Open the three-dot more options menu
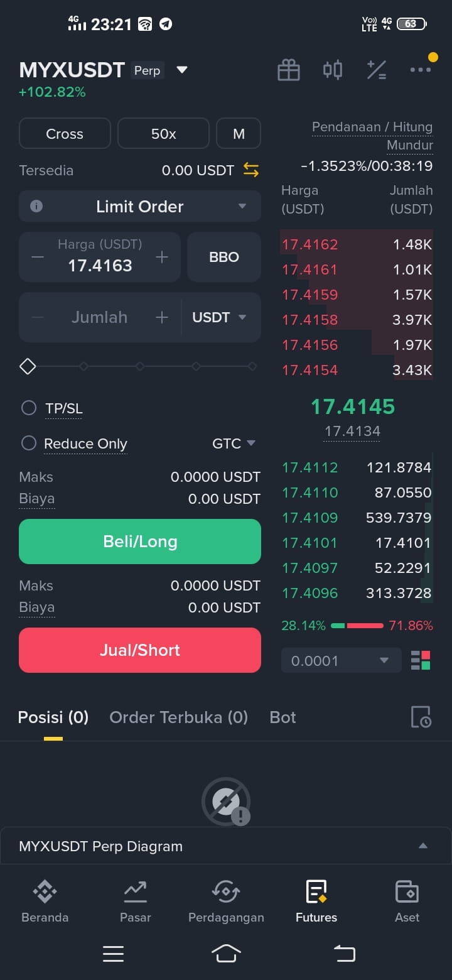 (x=421, y=70)
